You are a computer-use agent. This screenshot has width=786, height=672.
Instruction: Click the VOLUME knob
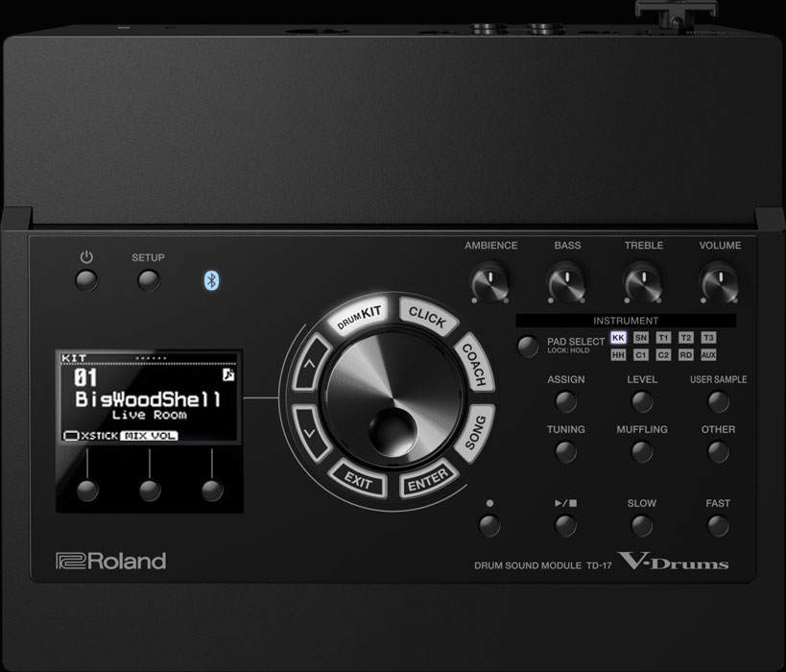click(x=720, y=283)
